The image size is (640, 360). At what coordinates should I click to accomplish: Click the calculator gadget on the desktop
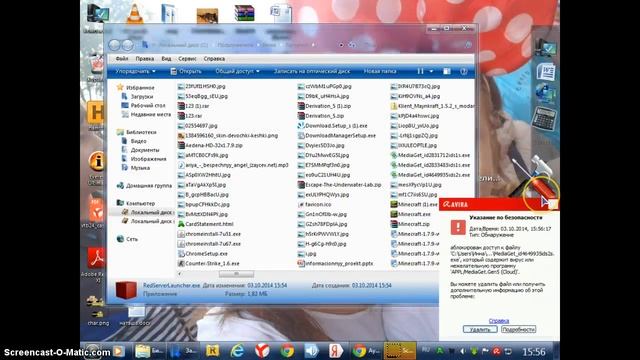point(545,119)
